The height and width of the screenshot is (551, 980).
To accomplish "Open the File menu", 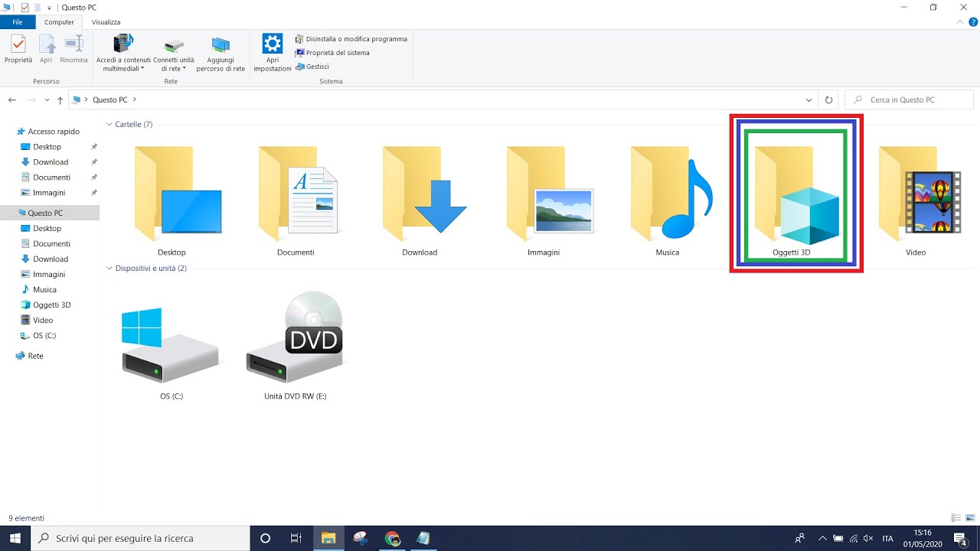I will pyautogui.click(x=18, y=21).
